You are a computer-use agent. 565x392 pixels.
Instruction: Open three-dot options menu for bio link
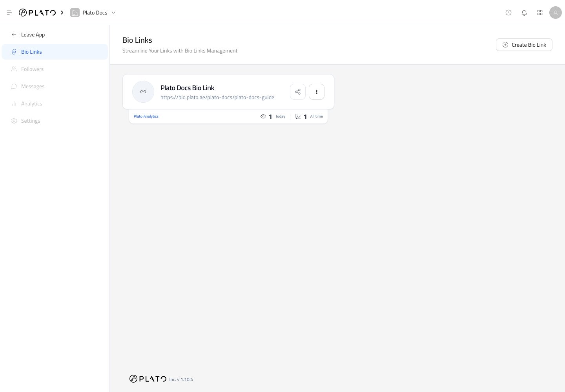(317, 92)
